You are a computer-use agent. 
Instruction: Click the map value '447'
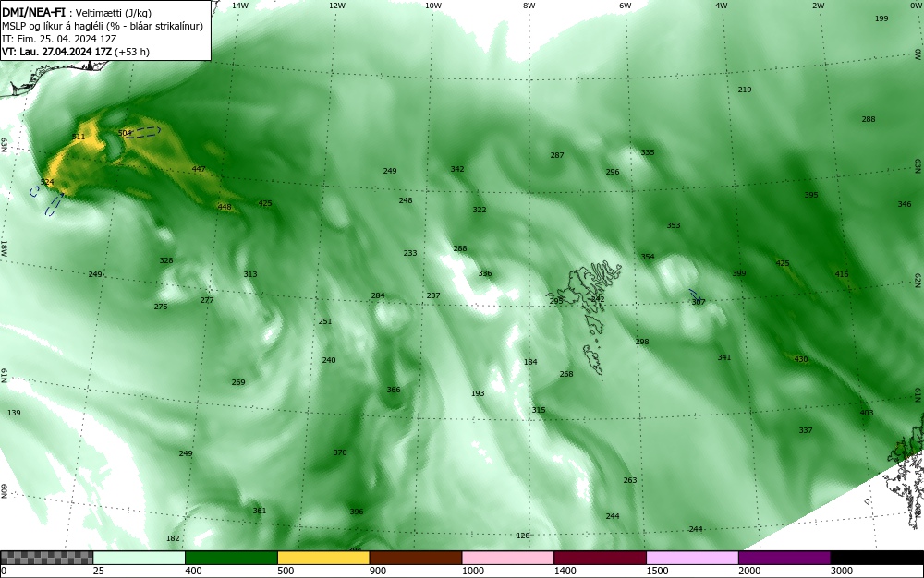pos(199,169)
